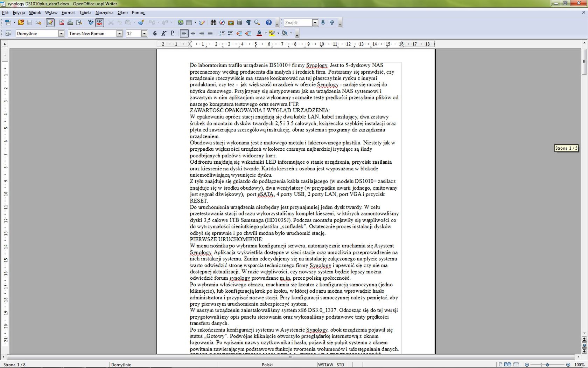The height and width of the screenshot is (368, 588).
Task: Toggle Edit File mode
Action: [50, 22]
